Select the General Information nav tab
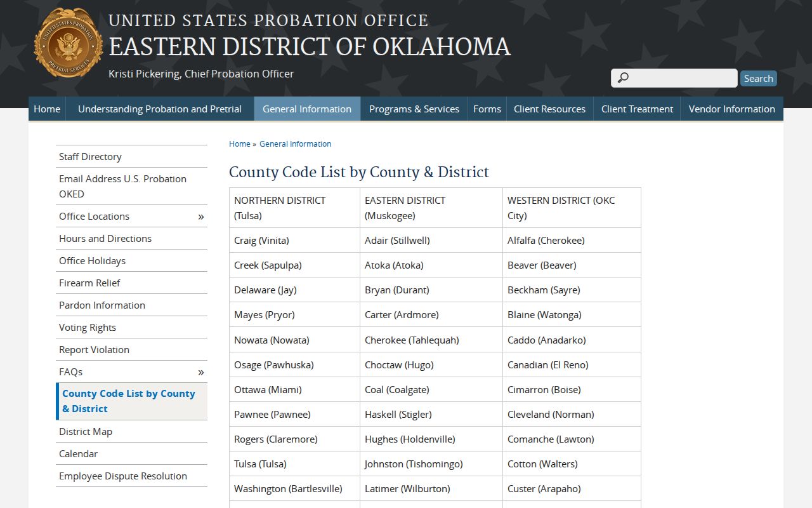Image resolution: width=812 pixels, height=508 pixels. tap(307, 109)
